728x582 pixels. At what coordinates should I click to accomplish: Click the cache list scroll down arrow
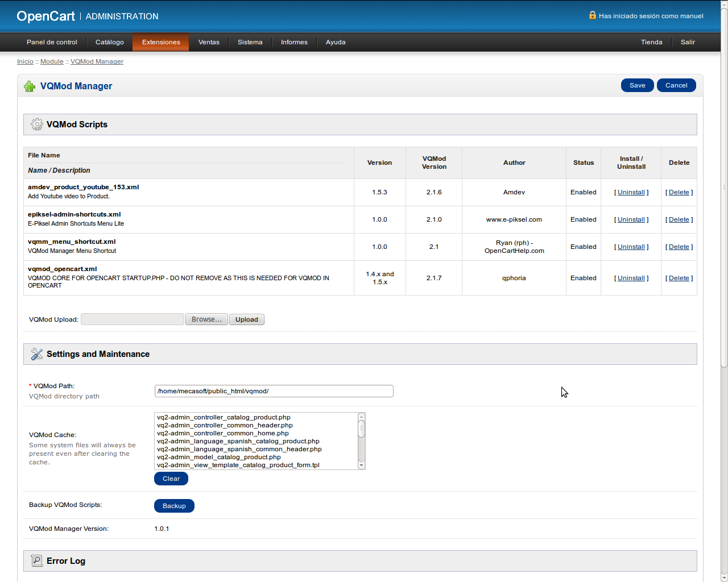(x=361, y=465)
